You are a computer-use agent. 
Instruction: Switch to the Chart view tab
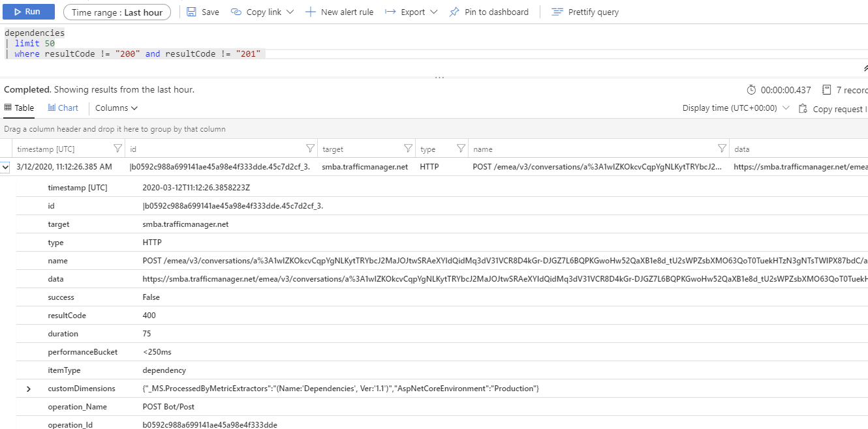point(63,108)
